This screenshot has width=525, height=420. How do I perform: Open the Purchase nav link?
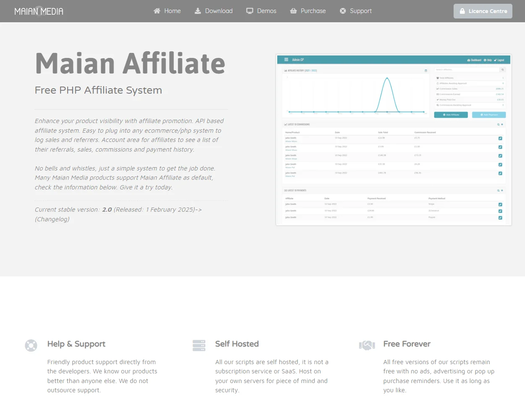coord(308,11)
